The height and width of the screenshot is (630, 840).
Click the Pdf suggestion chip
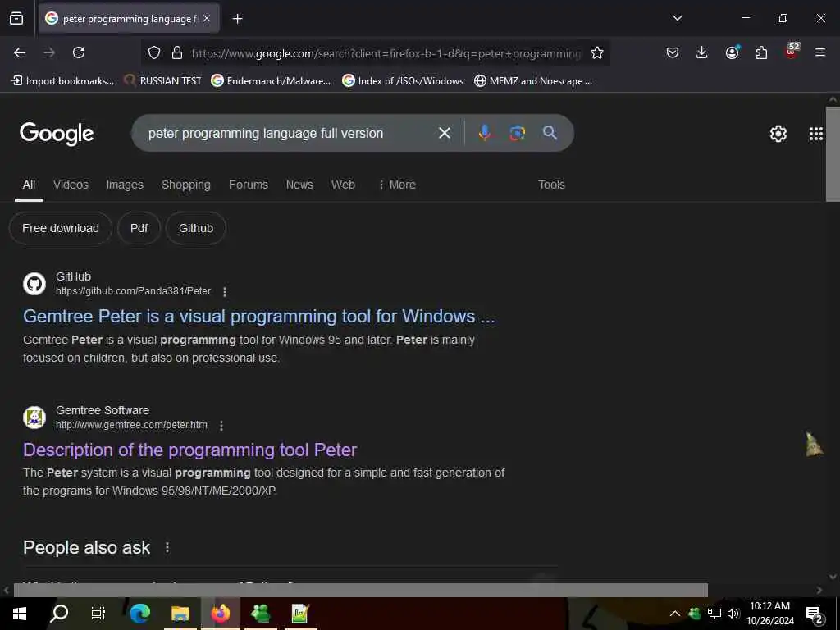click(139, 228)
